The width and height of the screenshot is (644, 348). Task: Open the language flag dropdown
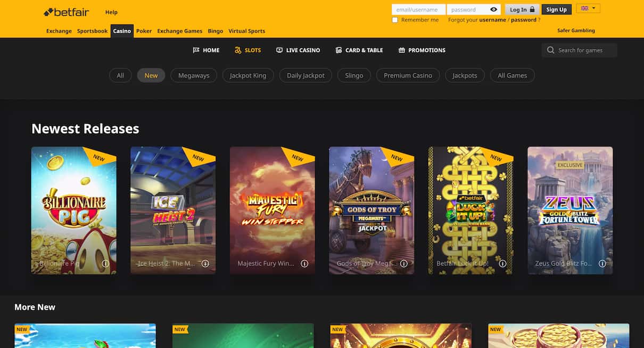click(x=588, y=9)
